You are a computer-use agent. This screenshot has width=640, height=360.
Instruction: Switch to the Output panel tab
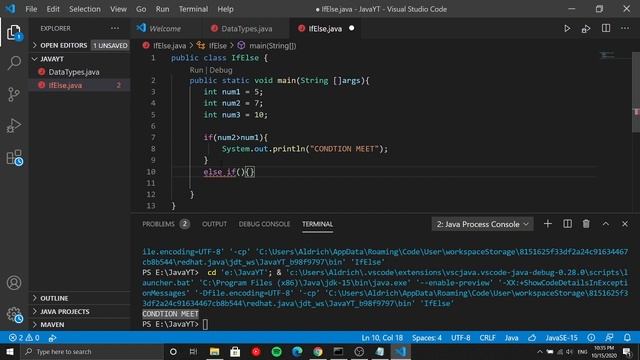point(214,224)
